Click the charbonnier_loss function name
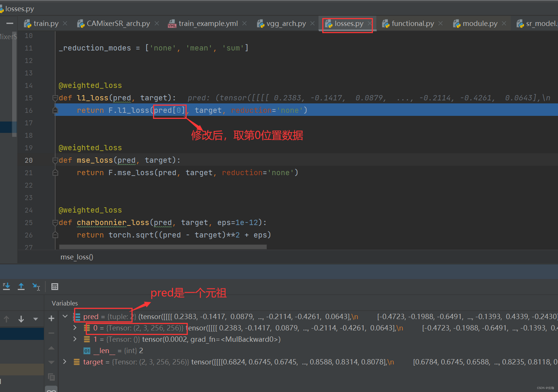Screen dimensions: 558x392 coord(113,222)
